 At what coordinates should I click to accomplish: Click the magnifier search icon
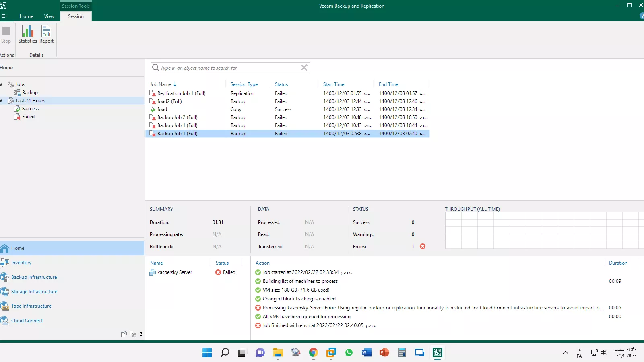[x=155, y=68]
